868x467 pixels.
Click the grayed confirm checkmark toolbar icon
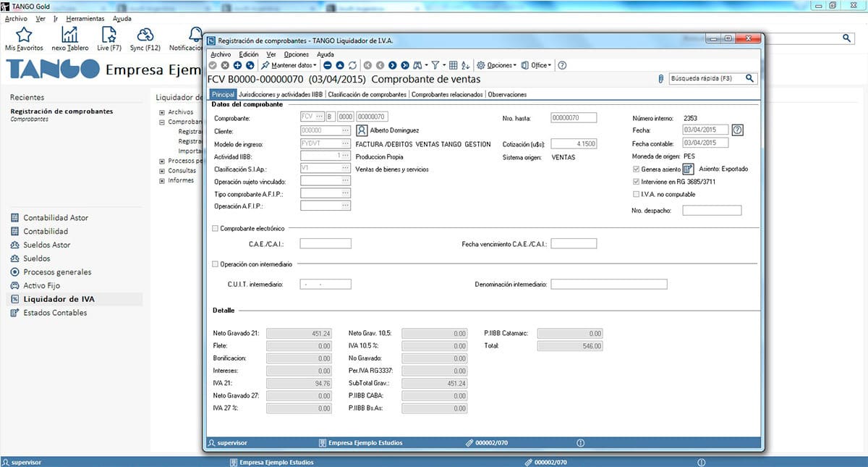coord(213,65)
